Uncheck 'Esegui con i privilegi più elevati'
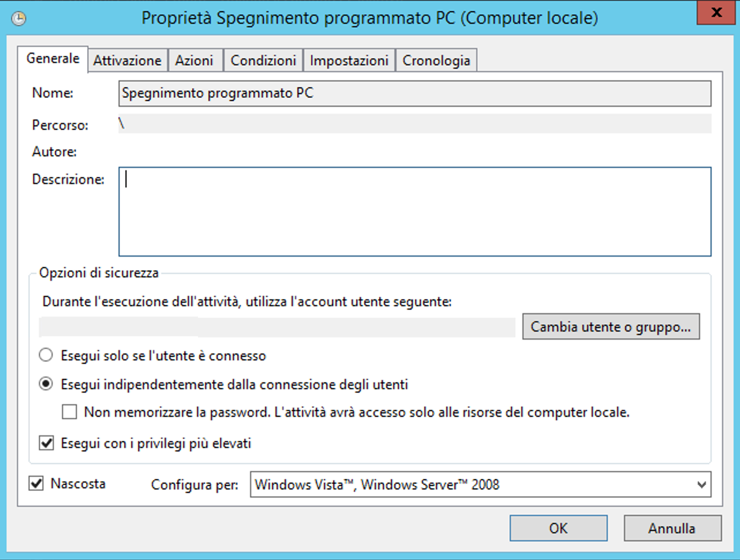 pyautogui.click(x=46, y=443)
